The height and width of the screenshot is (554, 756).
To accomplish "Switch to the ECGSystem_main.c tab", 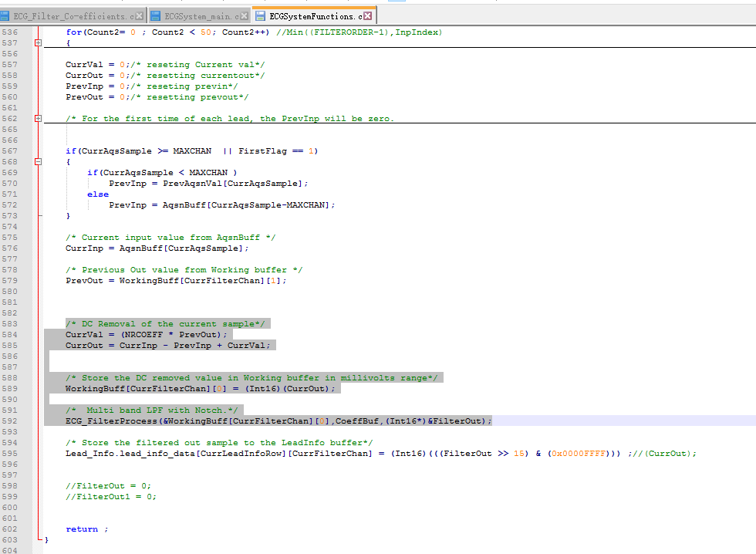I will coord(201,16).
